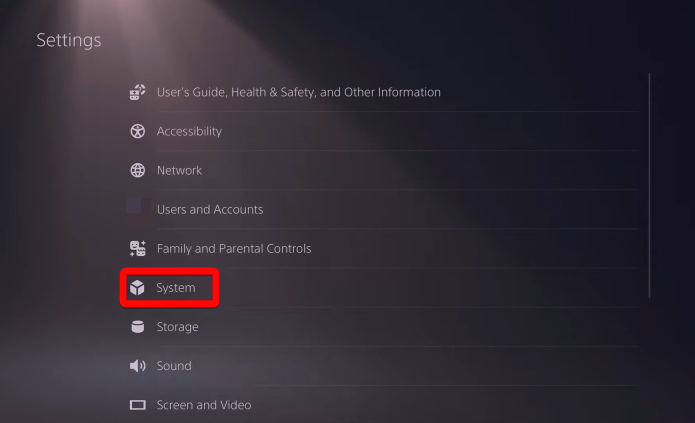Open Family and Parental Controls label
This screenshot has width=695, height=423.
pos(234,248)
